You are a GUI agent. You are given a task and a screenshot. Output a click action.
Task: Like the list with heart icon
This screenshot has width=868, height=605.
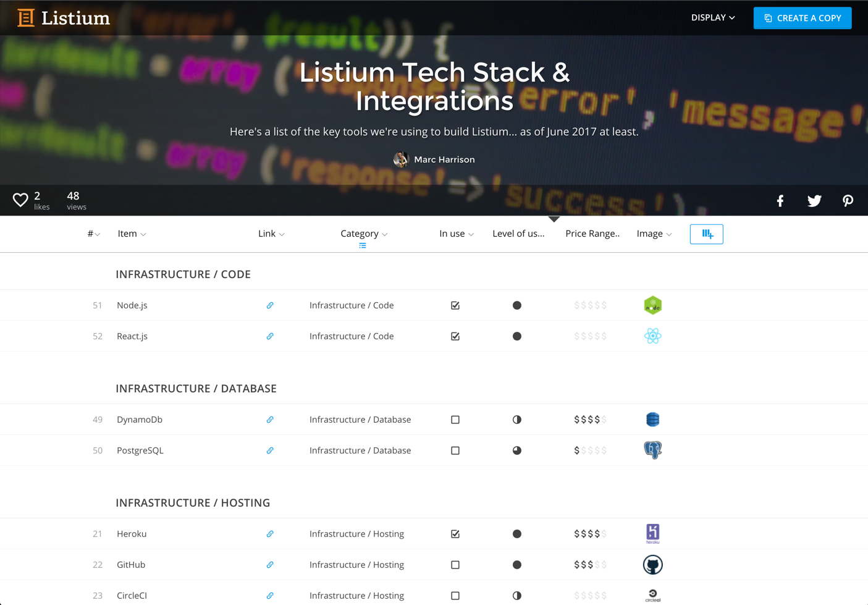click(20, 200)
